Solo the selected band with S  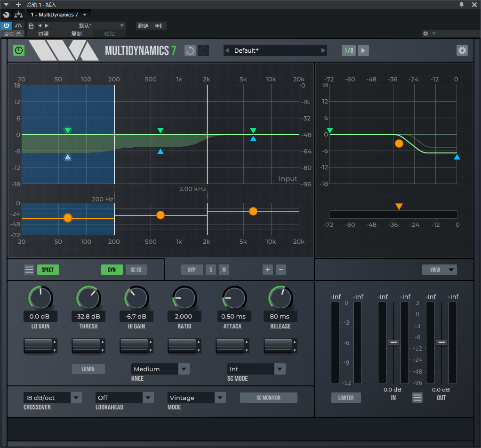pyautogui.click(x=211, y=270)
